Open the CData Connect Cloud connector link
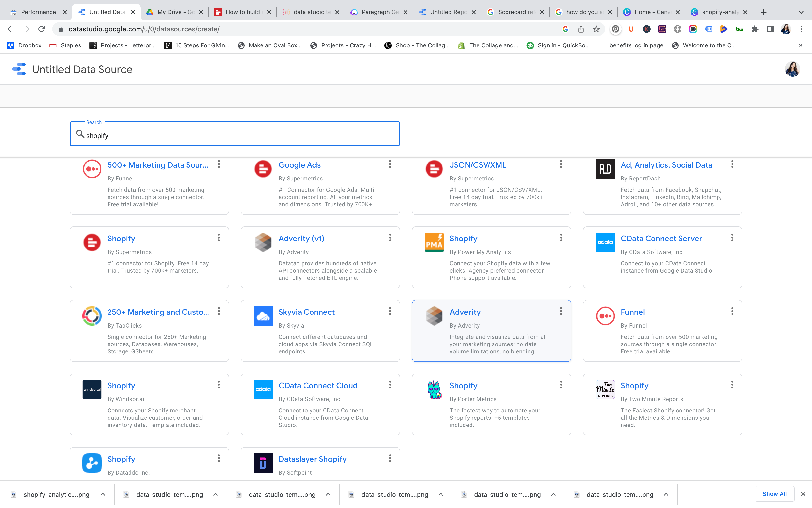Viewport: 812px width, 508px height. pyautogui.click(x=318, y=386)
